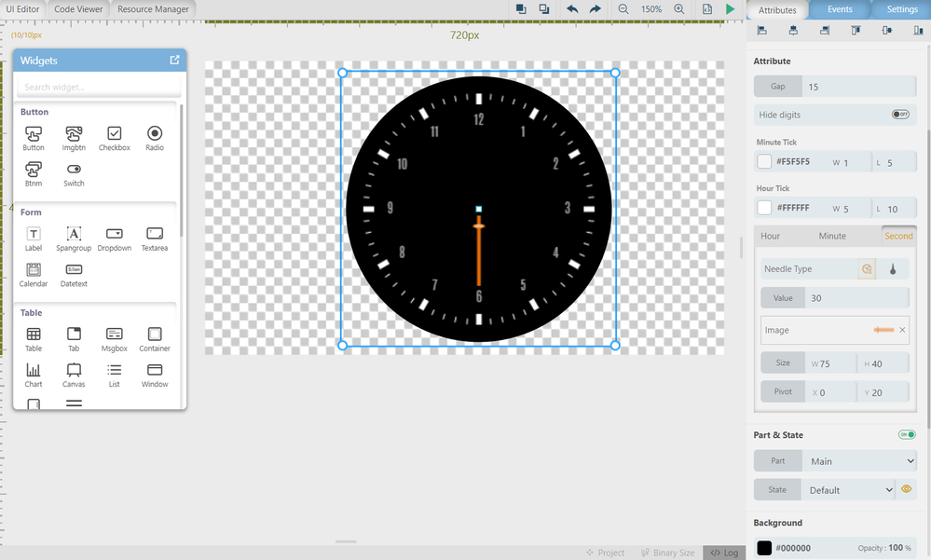Select the Canvas widget icon
The height and width of the screenshot is (560, 931).
(74, 370)
